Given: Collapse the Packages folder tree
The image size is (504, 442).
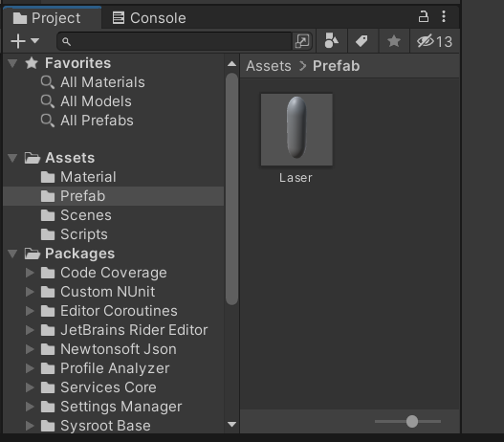Looking at the screenshot, I should tap(12, 254).
